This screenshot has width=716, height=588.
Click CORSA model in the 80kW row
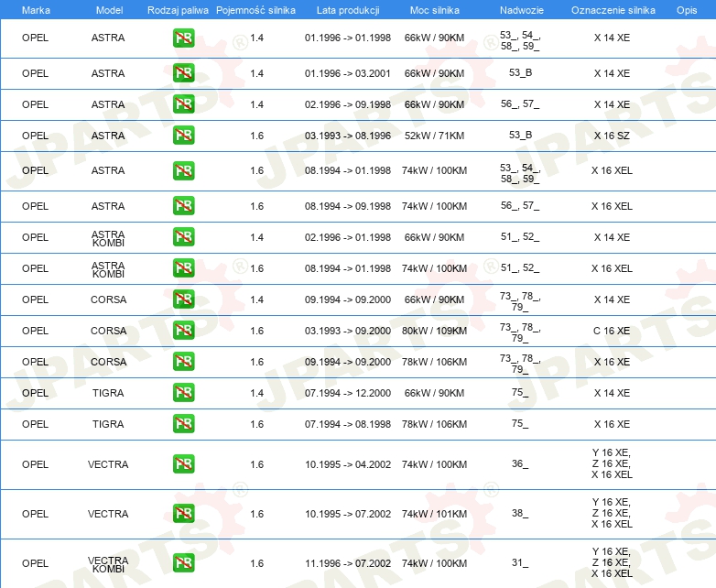108,331
